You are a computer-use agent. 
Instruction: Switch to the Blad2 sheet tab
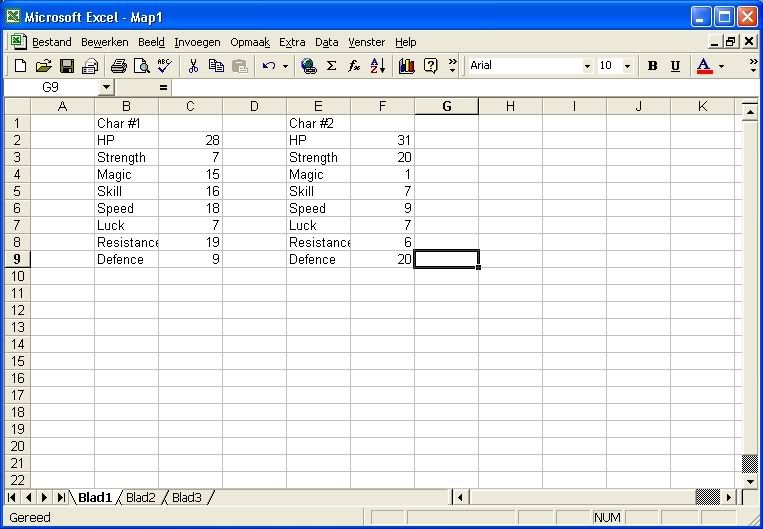[x=141, y=497]
